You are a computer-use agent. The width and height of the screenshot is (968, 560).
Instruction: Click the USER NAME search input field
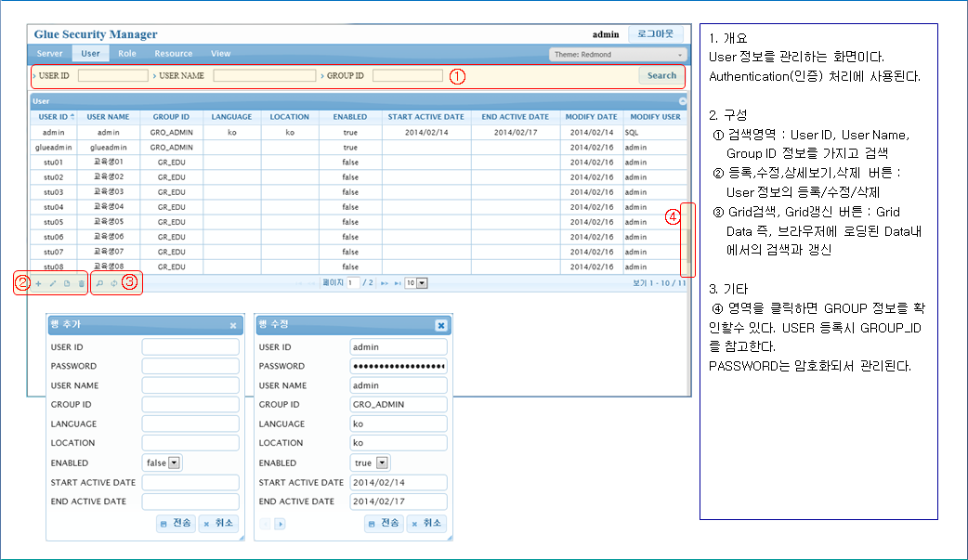pyautogui.click(x=264, y=76)
